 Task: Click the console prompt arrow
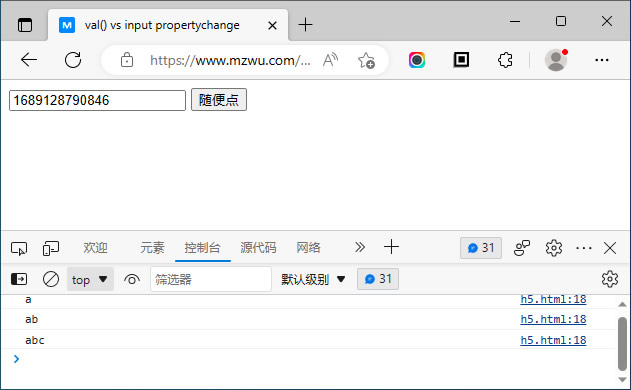click(16, 359)
